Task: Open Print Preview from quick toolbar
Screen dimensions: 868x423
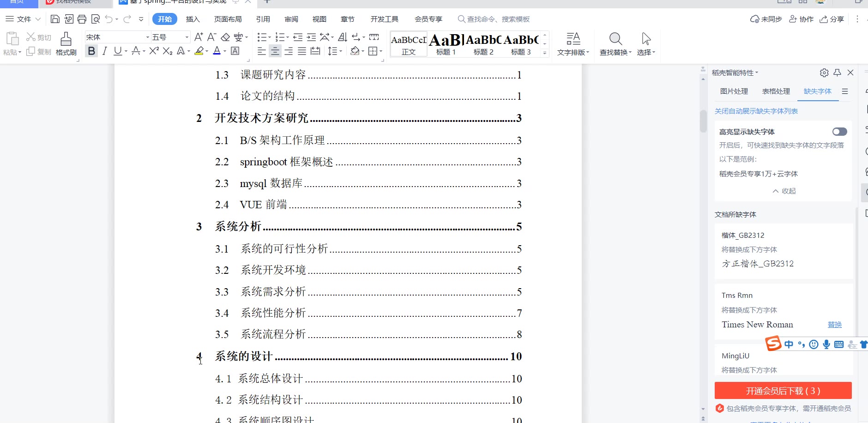Action: coord(95,19)
